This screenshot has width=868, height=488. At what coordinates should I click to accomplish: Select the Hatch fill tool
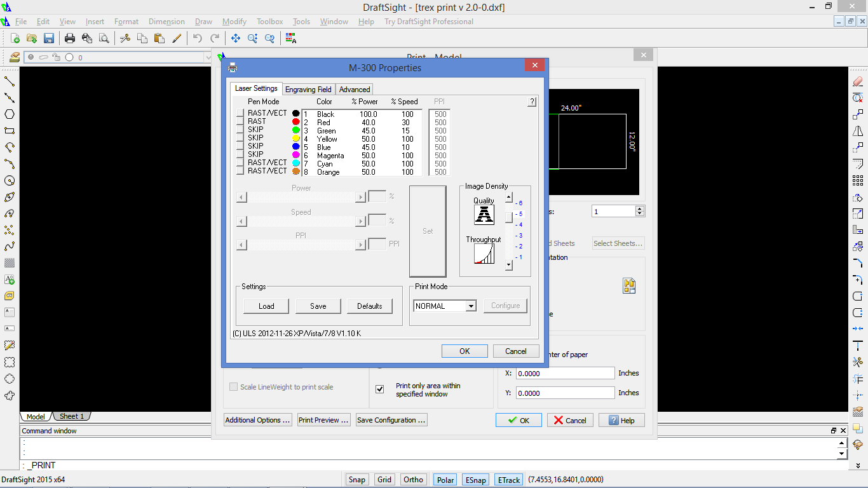coord(10,263)
